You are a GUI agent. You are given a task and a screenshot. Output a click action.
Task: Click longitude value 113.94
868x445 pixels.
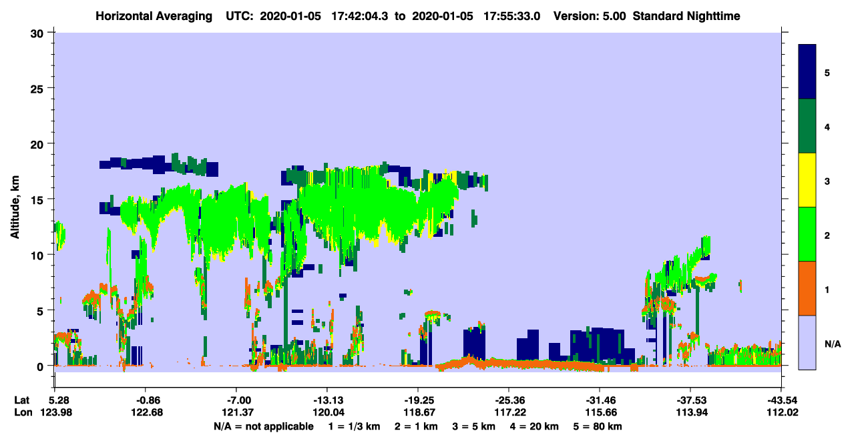click(x=690, y=412)
